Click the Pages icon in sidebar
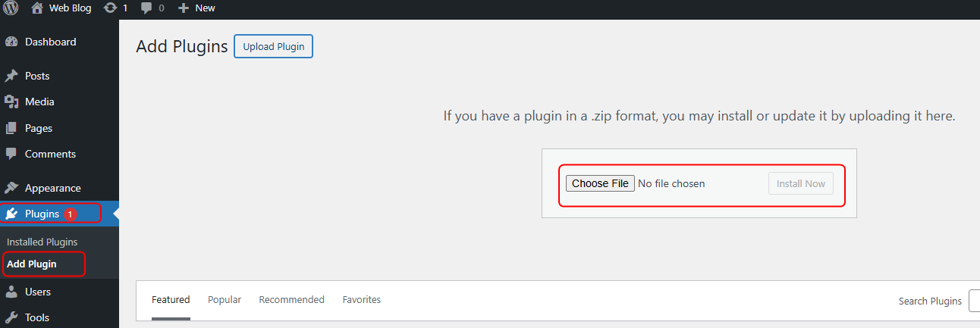980x328 pixels. pyautogui.click(x=11, y=128)
